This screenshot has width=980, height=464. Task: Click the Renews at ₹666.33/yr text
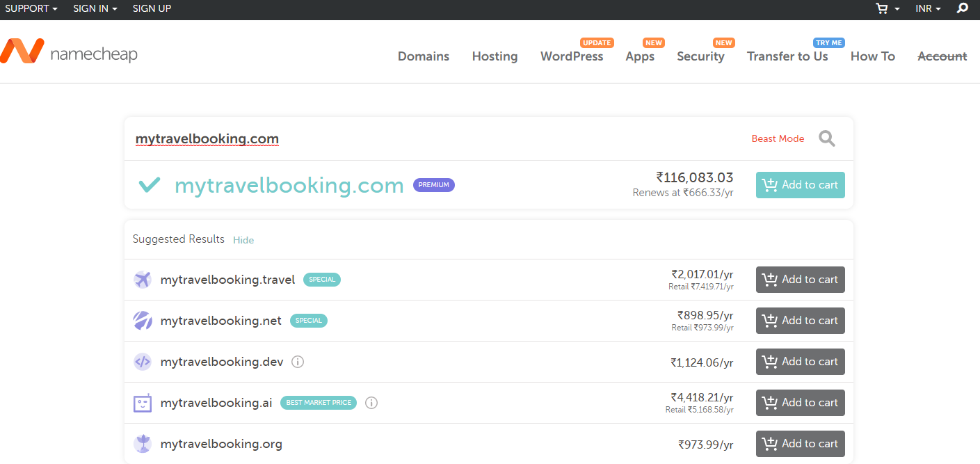click(683, 193)
